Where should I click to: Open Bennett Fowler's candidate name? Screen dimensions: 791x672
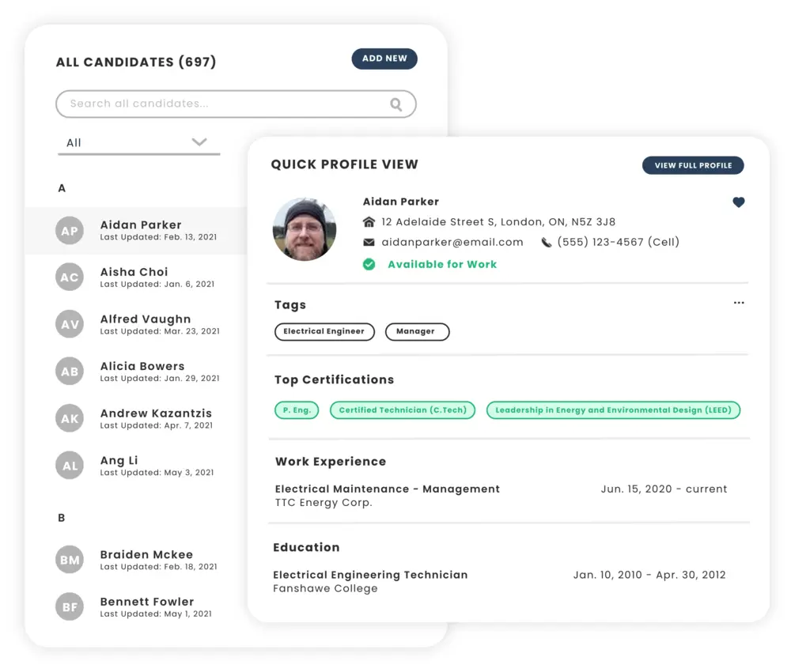point(147,602)
